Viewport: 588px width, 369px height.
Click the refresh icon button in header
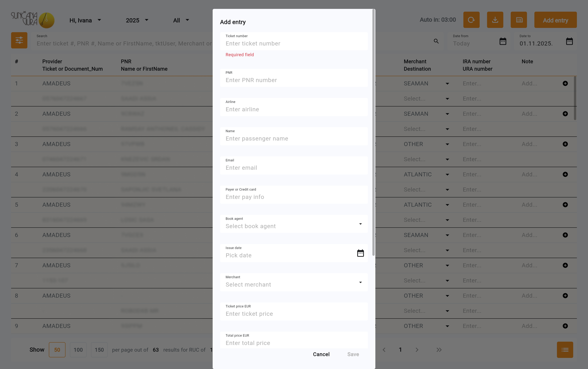coord(471,20)
